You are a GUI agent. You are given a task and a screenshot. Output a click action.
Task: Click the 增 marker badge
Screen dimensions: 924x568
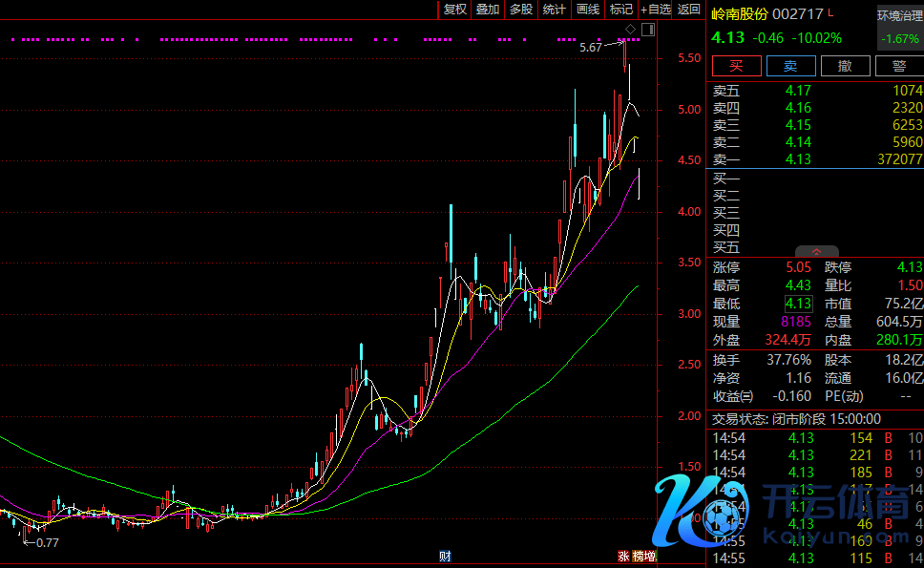pyautogui.click(x=650, y=557)
